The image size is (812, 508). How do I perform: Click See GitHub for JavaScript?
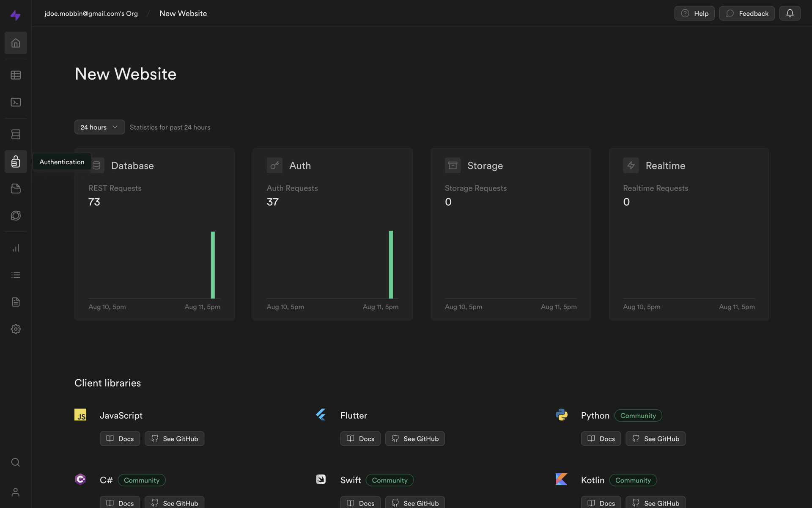point(174,439)
